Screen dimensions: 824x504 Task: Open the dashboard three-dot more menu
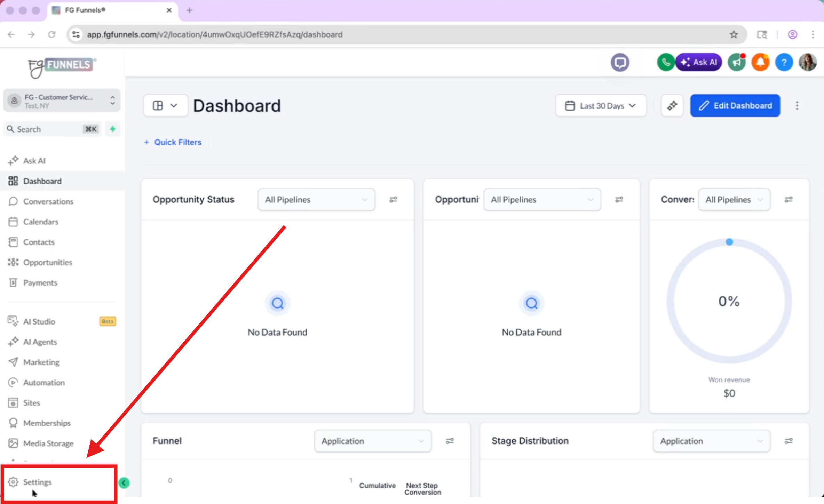[797, 105]
